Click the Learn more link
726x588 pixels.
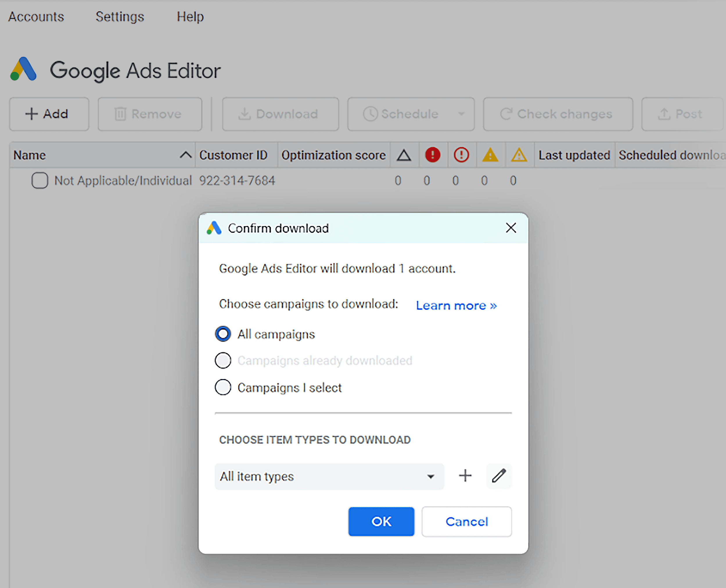pos(456,305)
